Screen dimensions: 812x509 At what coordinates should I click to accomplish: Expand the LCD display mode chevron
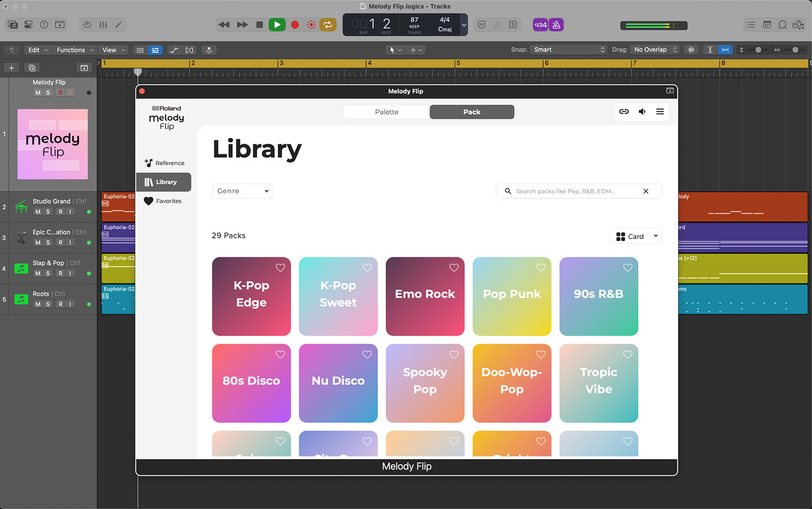464,25
